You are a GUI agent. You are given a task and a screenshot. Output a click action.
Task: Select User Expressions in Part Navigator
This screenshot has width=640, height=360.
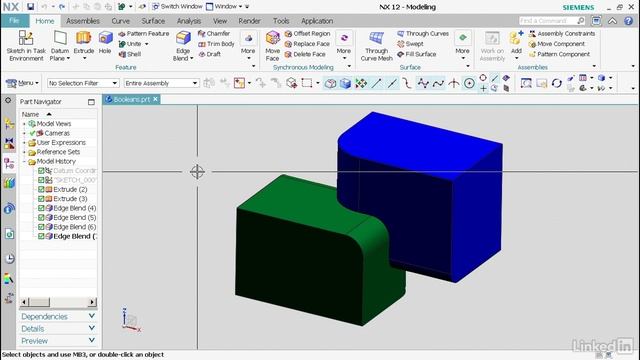coord(61,142)
